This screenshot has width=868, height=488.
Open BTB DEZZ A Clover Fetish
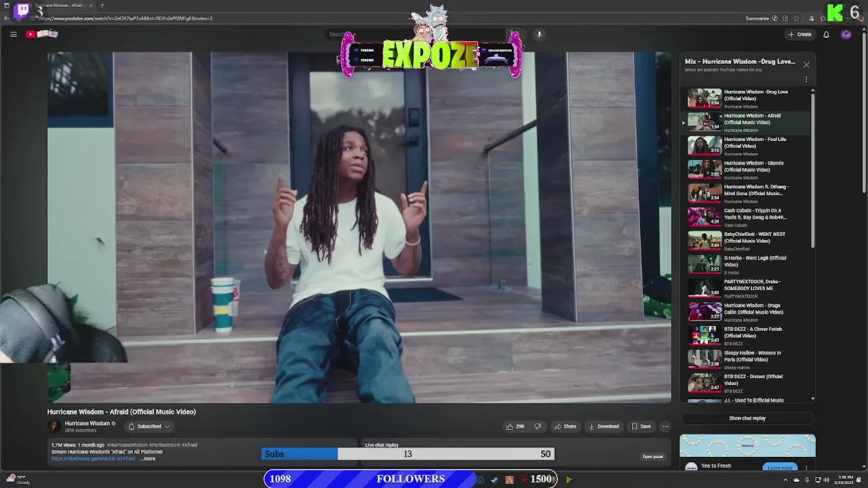[746, 336]
